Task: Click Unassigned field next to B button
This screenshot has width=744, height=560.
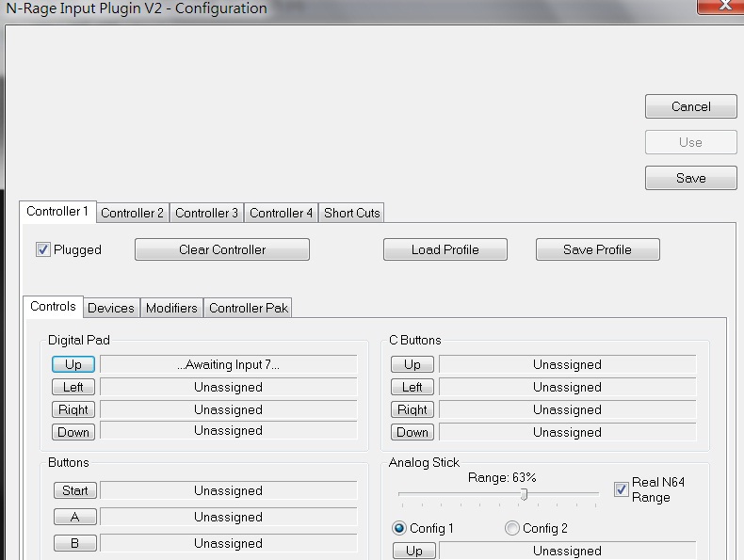Action: (229, 543)
